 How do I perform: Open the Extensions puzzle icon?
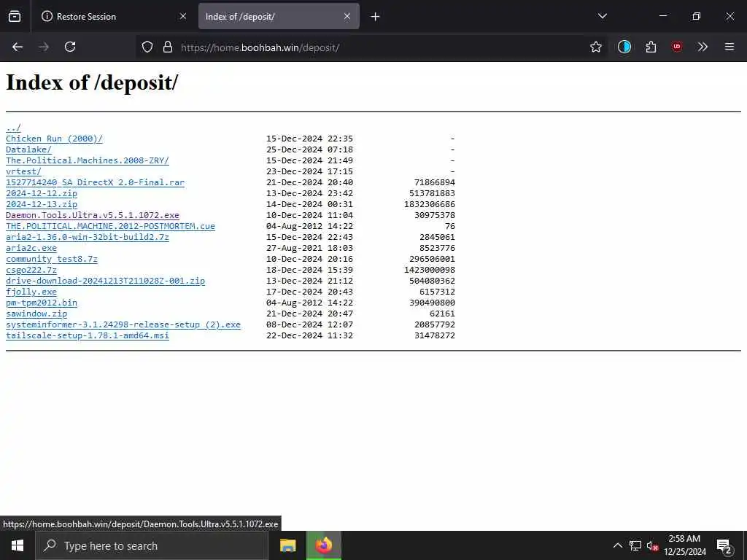(651, 47)
